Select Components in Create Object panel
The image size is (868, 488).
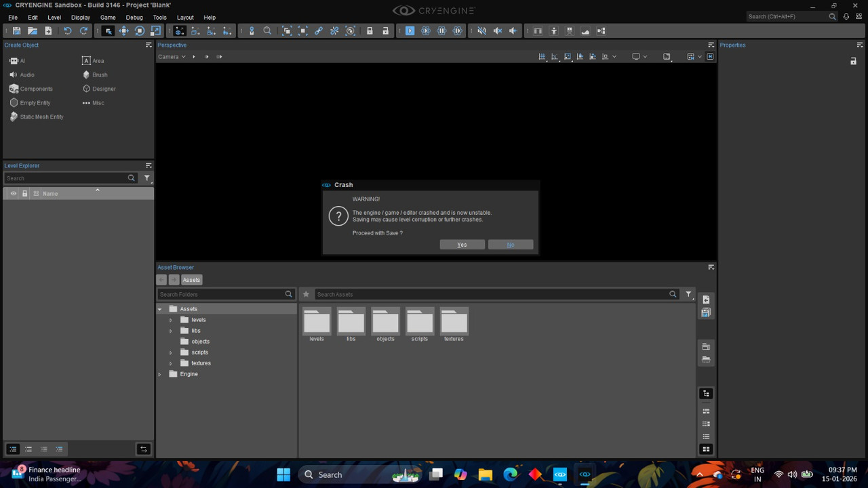click(x=31, y=89)
